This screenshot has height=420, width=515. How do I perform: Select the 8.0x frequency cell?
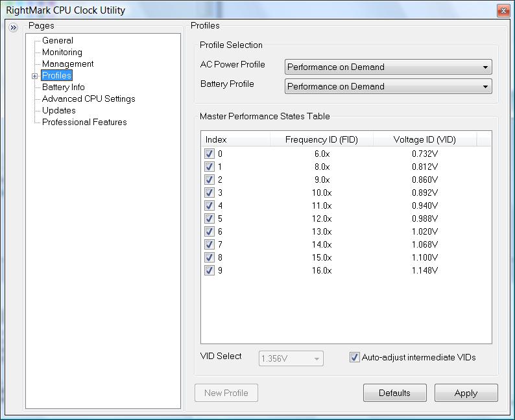322,167
